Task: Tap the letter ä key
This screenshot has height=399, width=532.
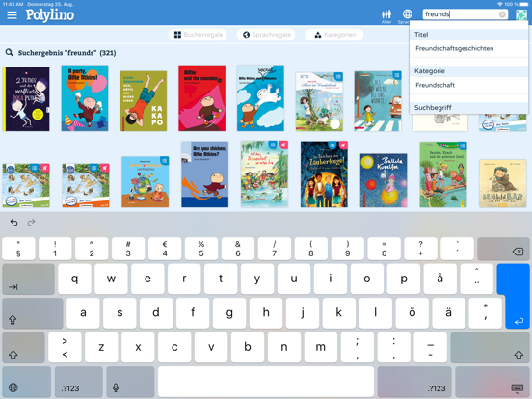Action: (448, 313)
